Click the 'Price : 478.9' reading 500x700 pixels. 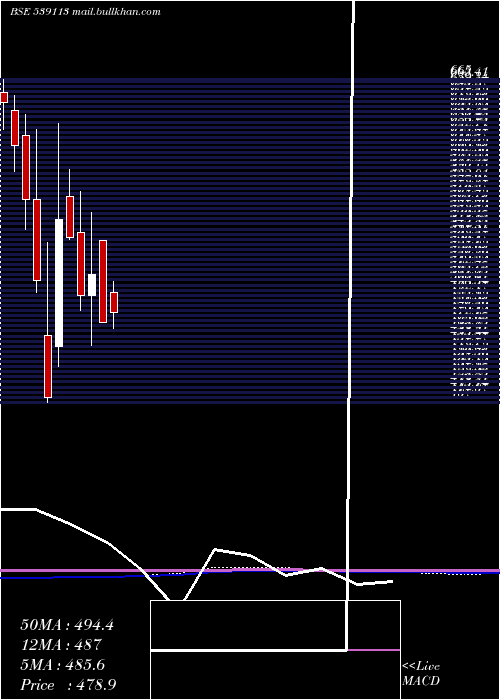click(68, 685)
